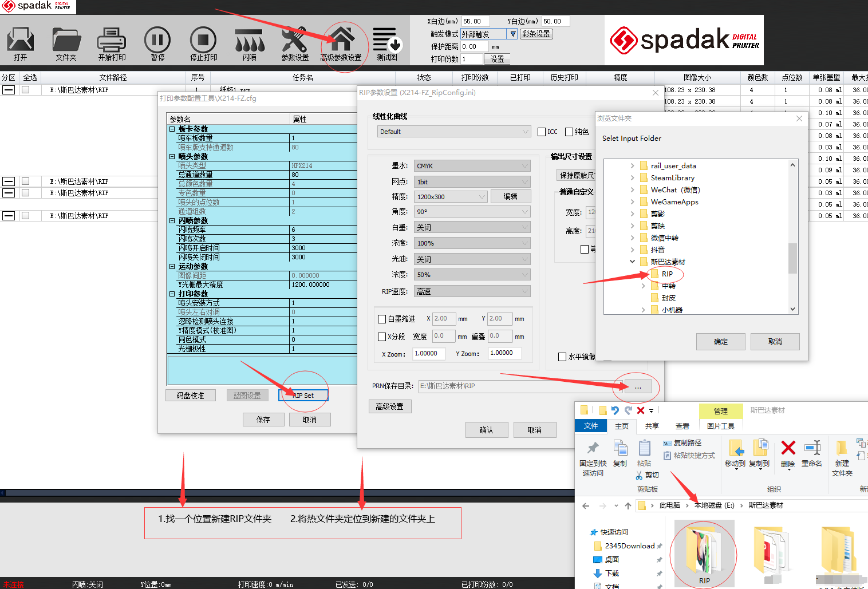Select the RIP folder thumbnail in Explorer
The height and width of the screenshot is (589, 868).
(x=704, y=554)
